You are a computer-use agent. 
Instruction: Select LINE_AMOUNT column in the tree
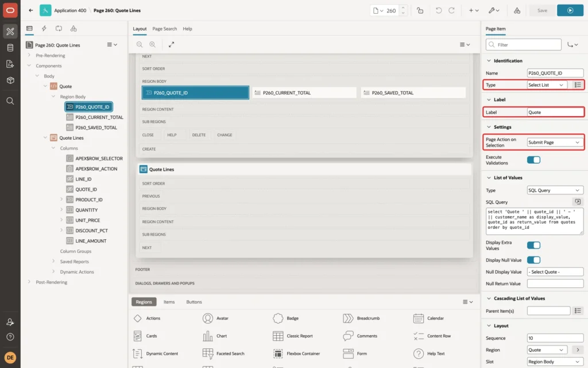[x=91, y=241]
